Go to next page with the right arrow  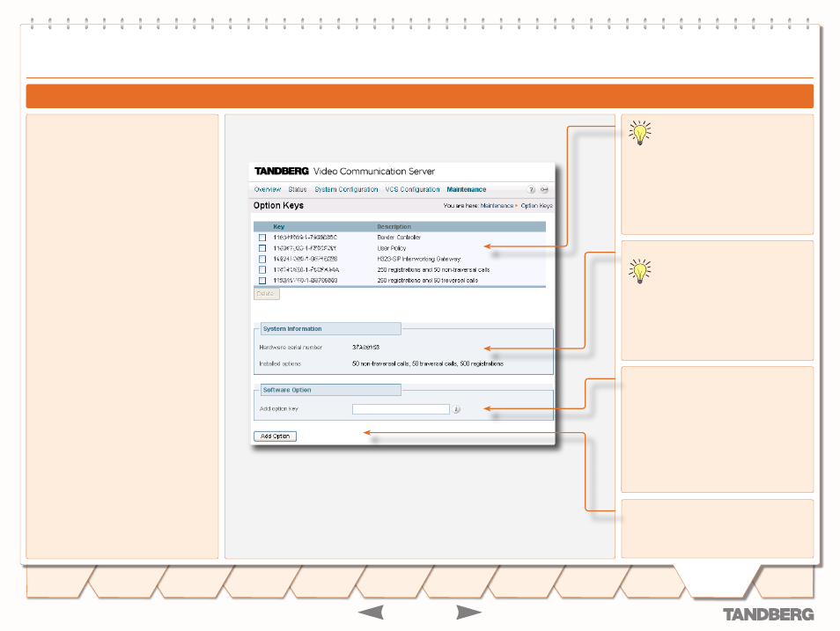[468, 613]
